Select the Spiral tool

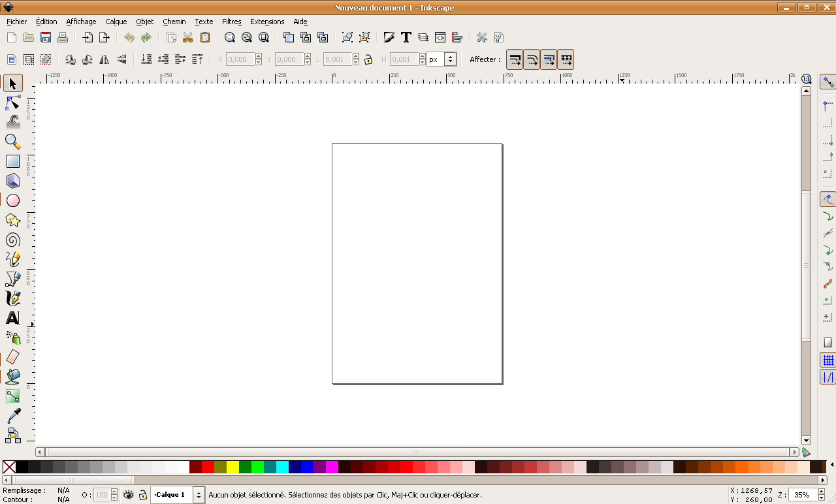(x=12, y=240)
